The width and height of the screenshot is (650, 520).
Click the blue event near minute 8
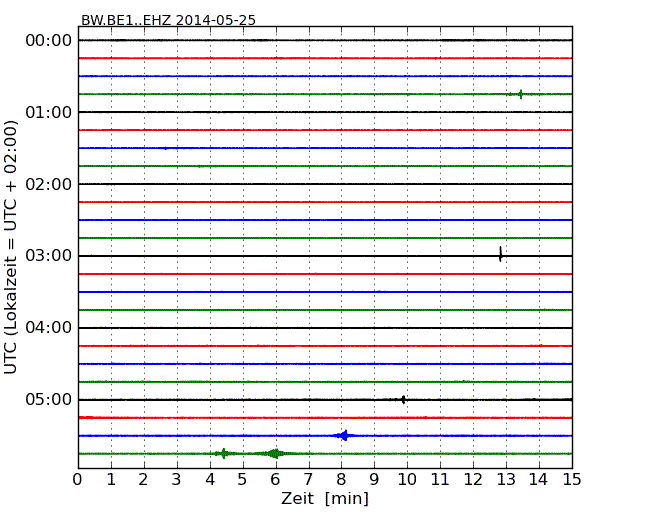click(x=344, y=435)
